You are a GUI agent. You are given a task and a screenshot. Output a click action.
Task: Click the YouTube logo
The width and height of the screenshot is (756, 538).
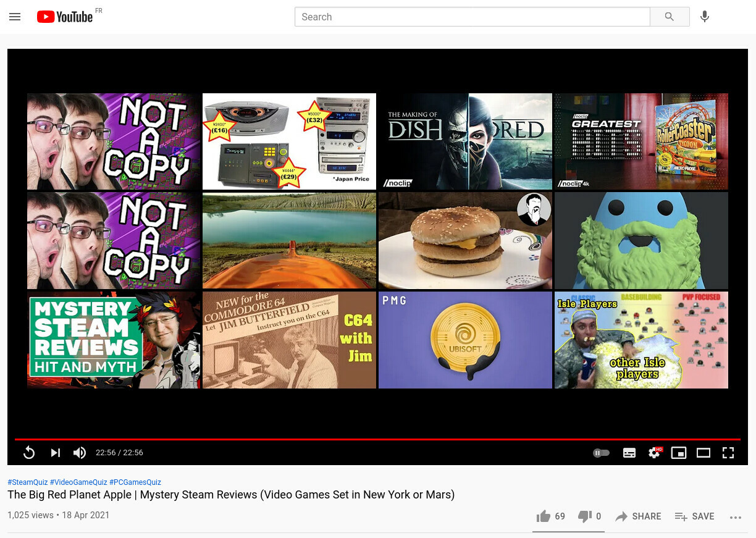click(x=65, y=17)
